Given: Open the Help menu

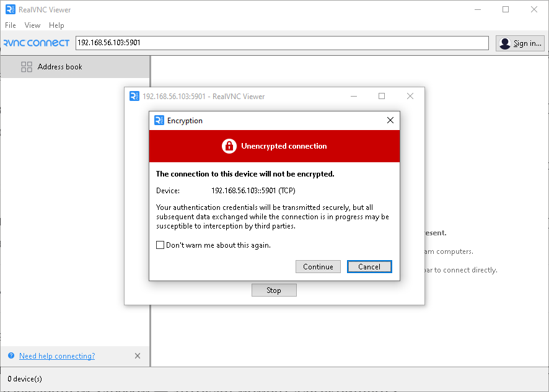Looking at the screenshot, I should (56, 25).
